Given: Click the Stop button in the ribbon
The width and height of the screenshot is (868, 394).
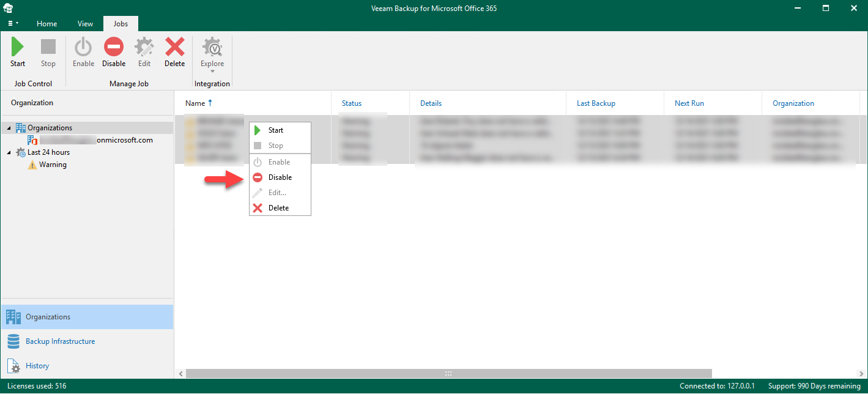Looking at the screenshot, I should [x=48, y=53].
